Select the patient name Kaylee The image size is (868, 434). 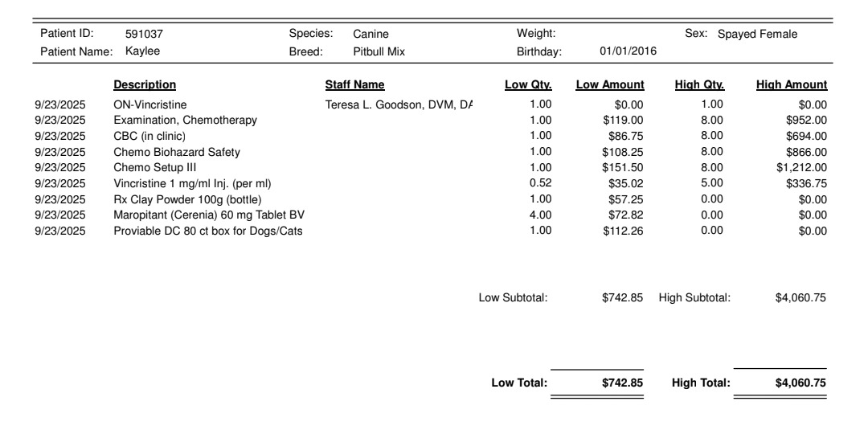coord(142,51)
